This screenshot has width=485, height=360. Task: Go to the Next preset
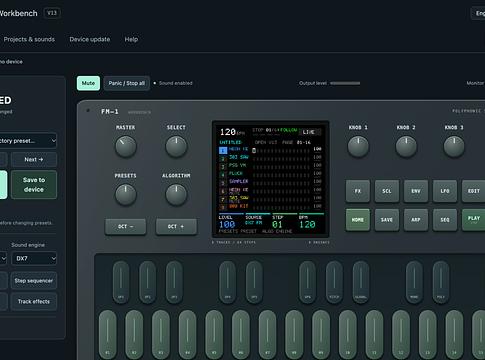[34, 160]
